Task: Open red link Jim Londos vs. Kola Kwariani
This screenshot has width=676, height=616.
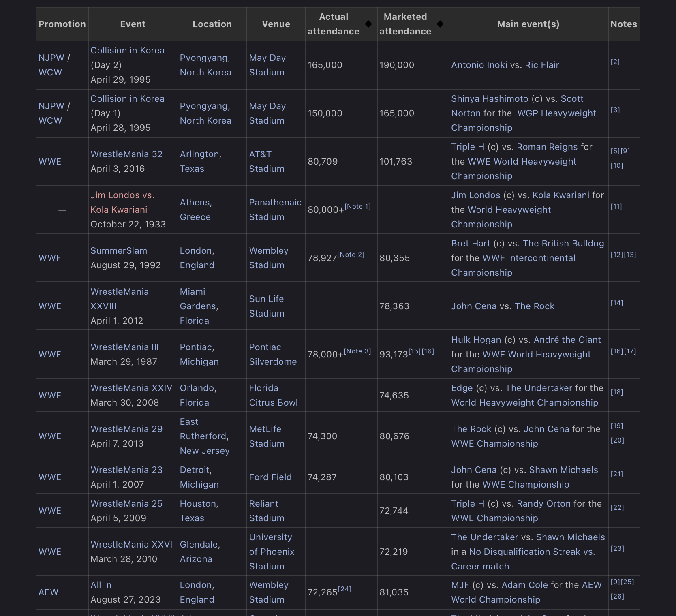Action: point(122,203)
